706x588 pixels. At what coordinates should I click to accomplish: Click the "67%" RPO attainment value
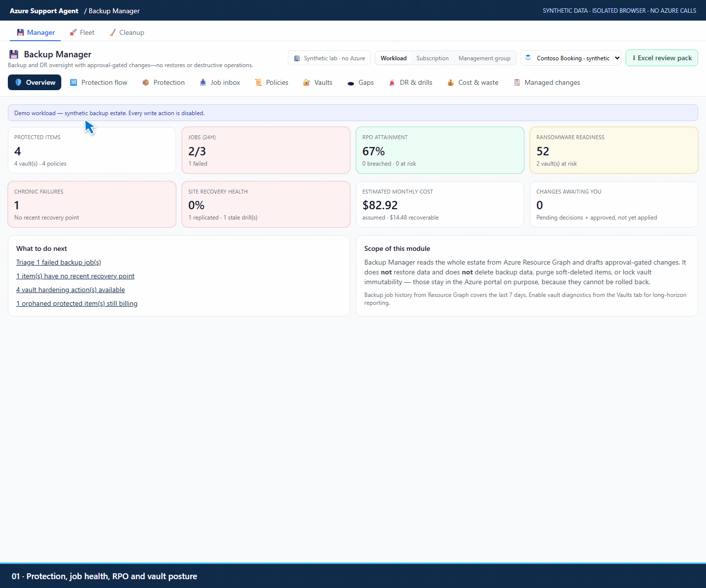[374, 151]
